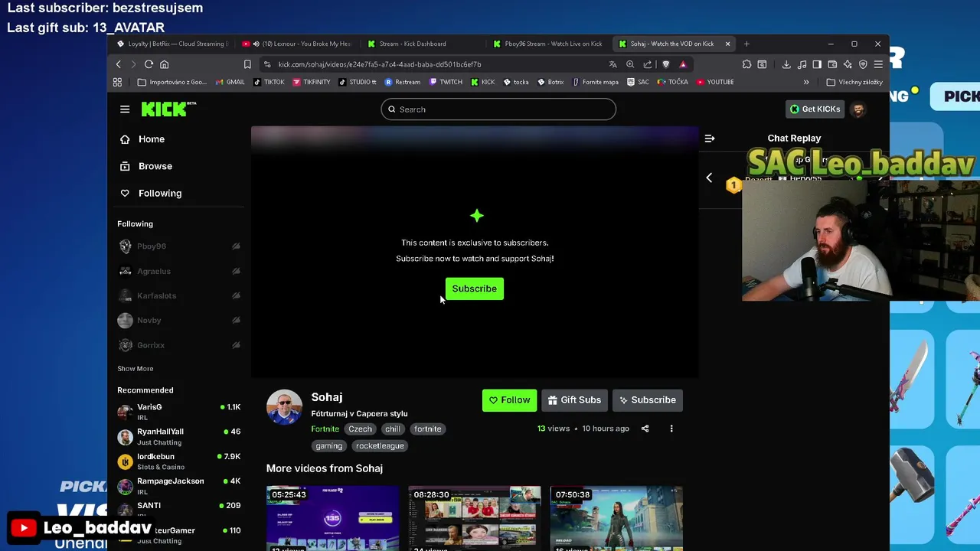The image size is (980, 551).
Task: Click the Get KICKs button
Action: 815,109
